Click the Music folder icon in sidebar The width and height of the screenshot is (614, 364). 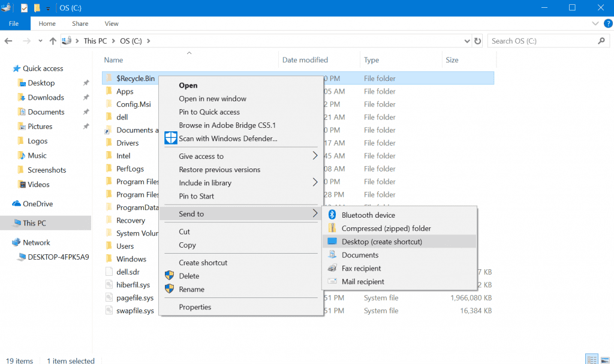pos(22,155)
